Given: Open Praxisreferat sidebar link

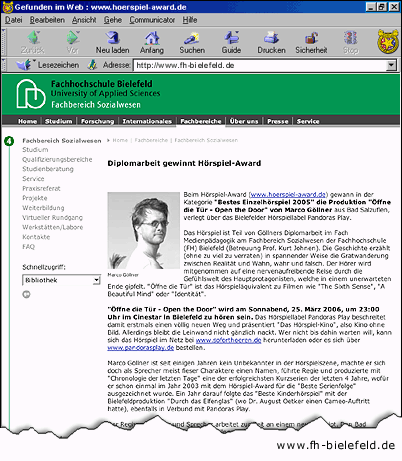Looking at the screenshot, I should coord(41,188).
